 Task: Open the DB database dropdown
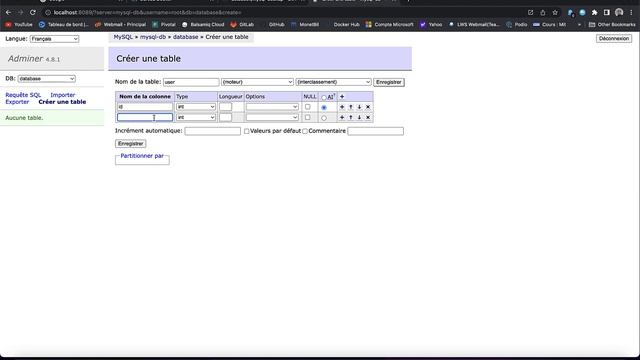coord(47,79)
